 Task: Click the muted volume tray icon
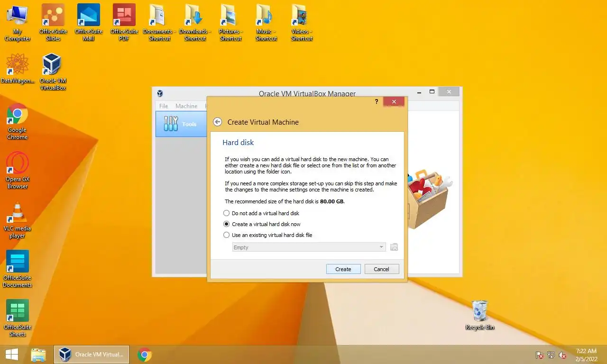click(x=562, y=355)
